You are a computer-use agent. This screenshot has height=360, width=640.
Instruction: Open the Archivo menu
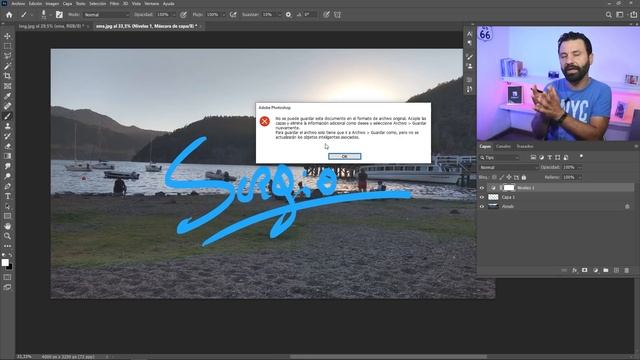tap(18, 4)
